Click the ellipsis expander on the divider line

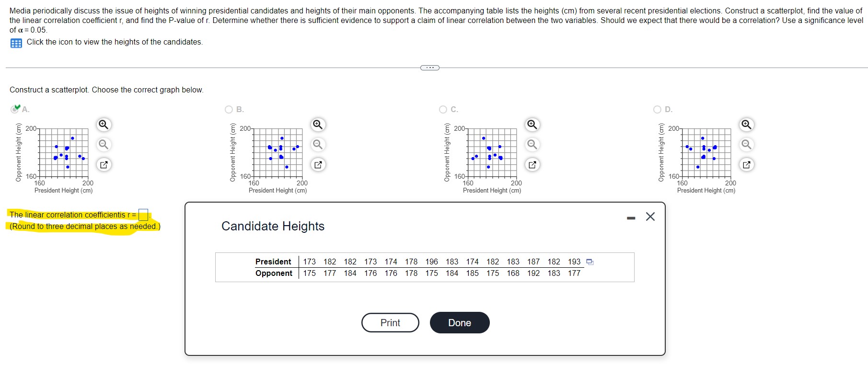coord(429,67)
